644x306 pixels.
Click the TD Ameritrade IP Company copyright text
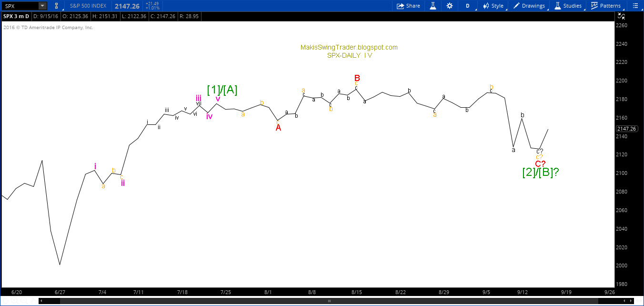click(x=48, y=28)
